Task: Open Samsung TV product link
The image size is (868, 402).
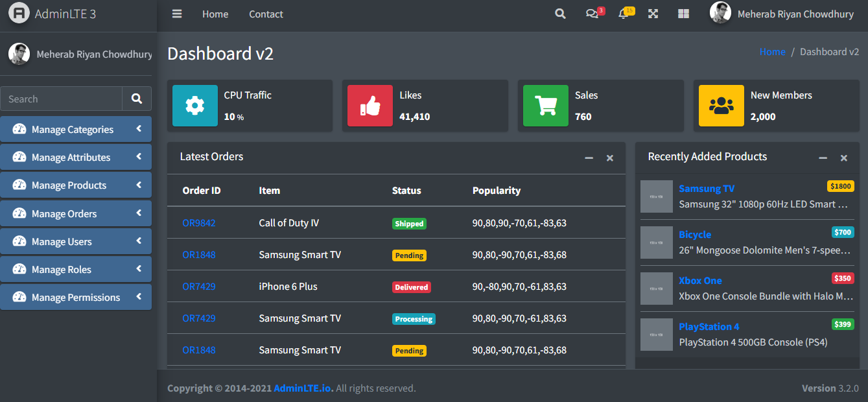Action: [707, 189]
